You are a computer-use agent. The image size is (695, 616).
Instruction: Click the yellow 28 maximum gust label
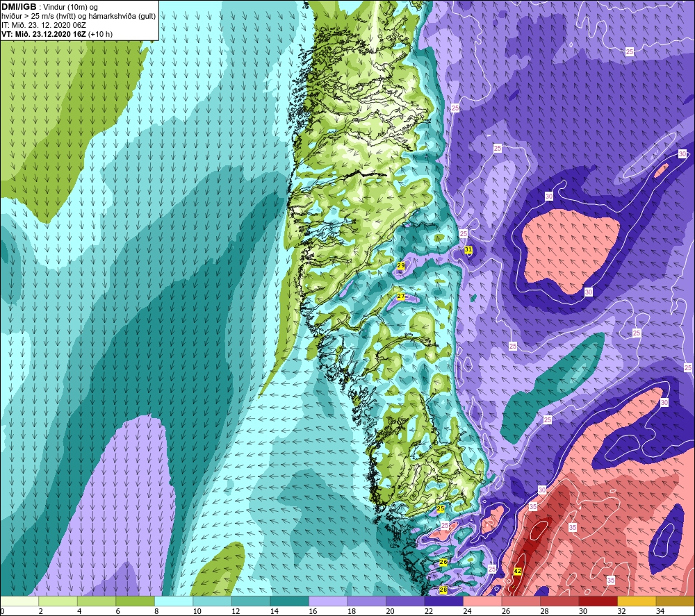click(x=443, y=590)
